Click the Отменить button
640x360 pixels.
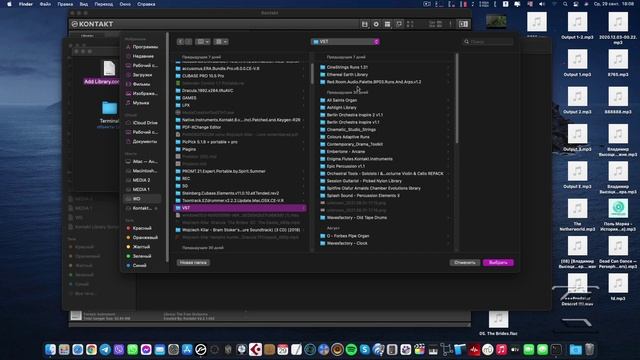click(x=465, y=262)
